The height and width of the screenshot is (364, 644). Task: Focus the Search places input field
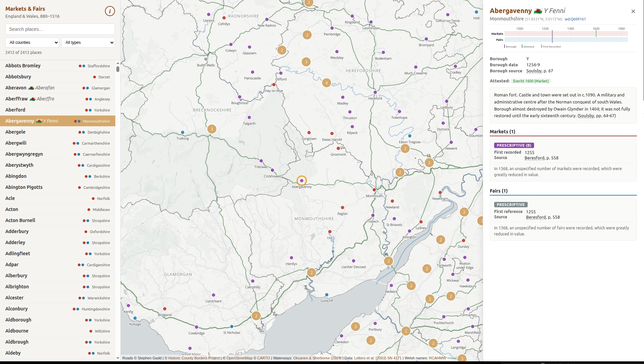tap(60, 29)
